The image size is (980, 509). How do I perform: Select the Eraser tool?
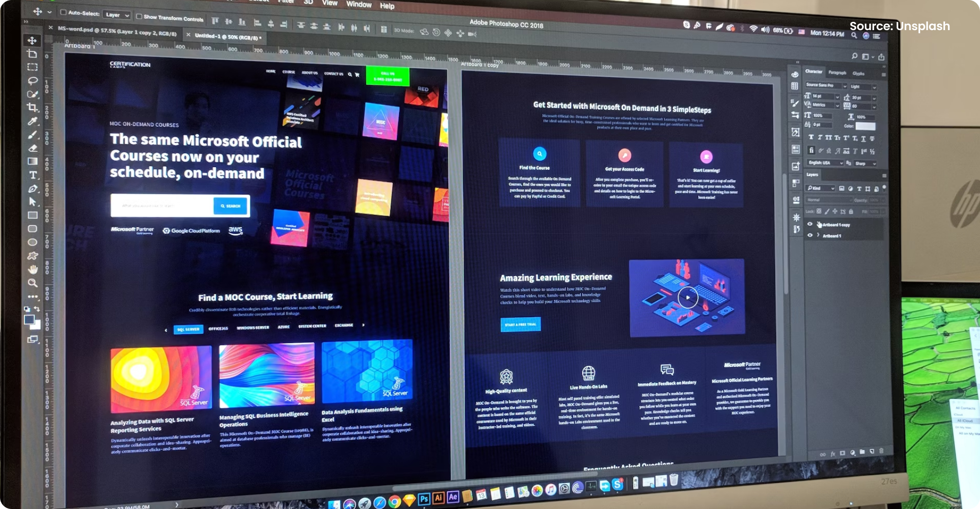(x=33, y=148)
